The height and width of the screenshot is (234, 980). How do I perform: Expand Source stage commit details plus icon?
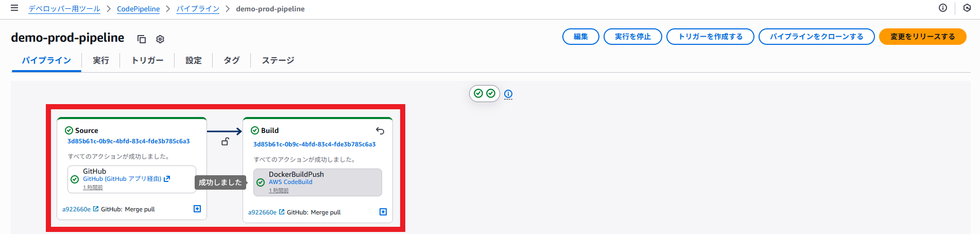tap(197, 209)
